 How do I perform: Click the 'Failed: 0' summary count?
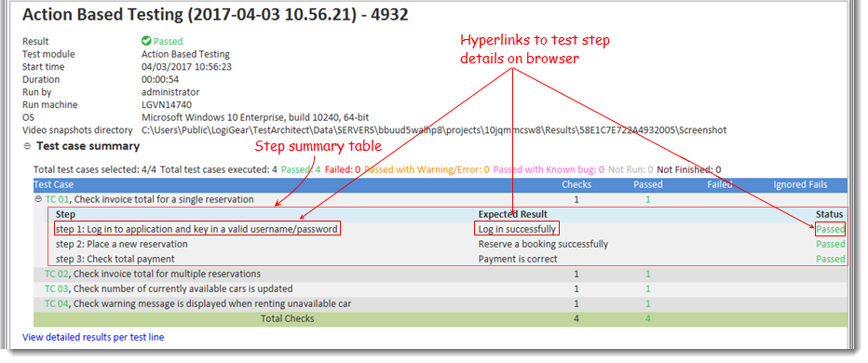(343, 169)
